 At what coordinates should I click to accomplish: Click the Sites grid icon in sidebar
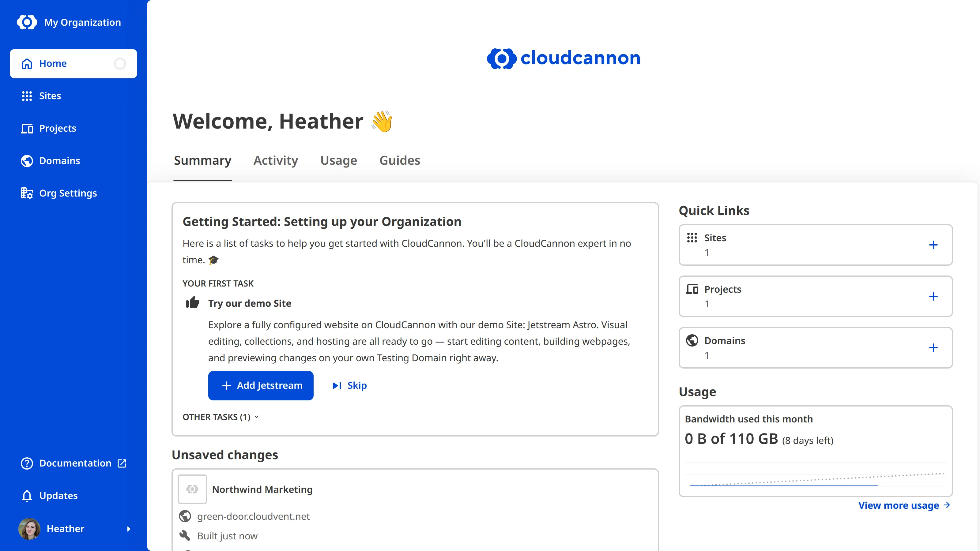tap(27, 96)
